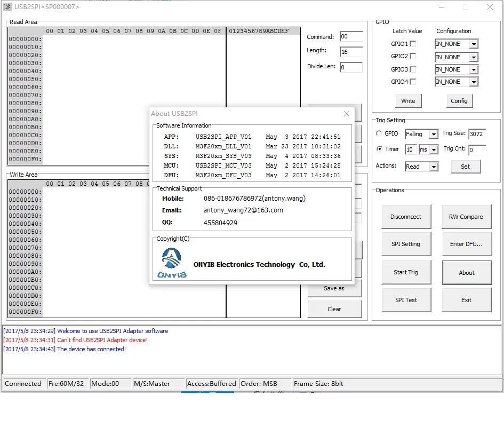Select the GPIO trigger radio button
This screenshot has width=504, height=427.
379,134
